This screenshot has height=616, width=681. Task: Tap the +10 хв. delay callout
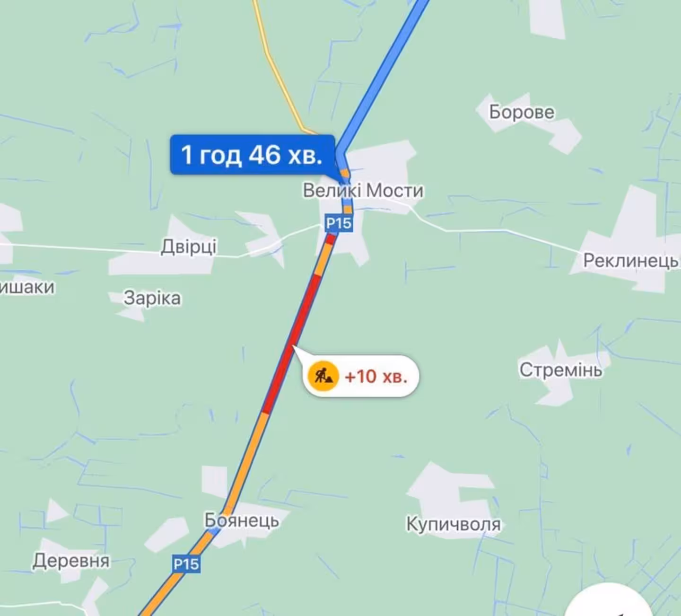click(x=361, y=376)
